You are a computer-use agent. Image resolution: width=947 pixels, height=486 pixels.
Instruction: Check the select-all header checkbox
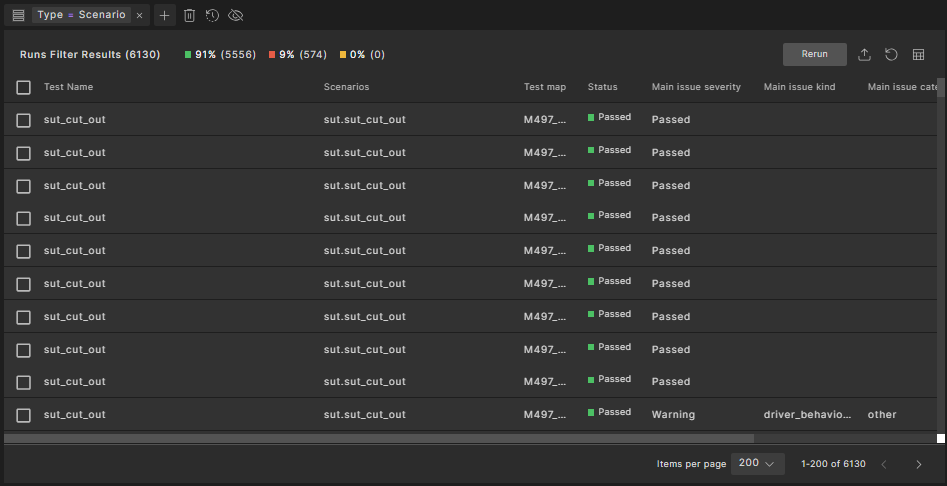(x=24, y=87)
